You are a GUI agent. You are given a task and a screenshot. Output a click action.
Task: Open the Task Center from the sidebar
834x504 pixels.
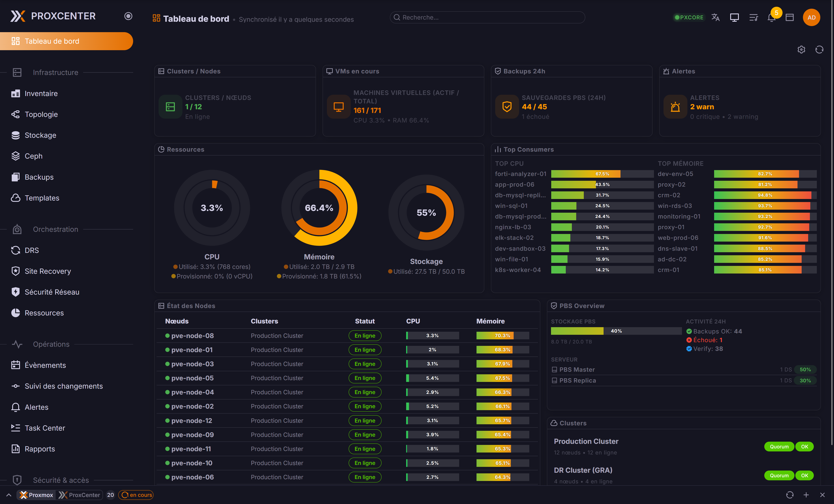(45, 428)
